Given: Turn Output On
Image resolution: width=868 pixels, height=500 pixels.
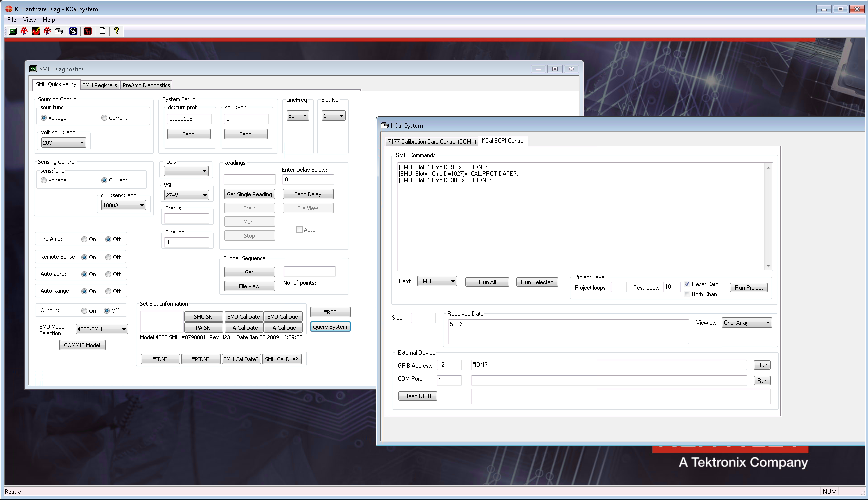Looking at the screenshot, I should pyautogui.click(x=84, y=311).
